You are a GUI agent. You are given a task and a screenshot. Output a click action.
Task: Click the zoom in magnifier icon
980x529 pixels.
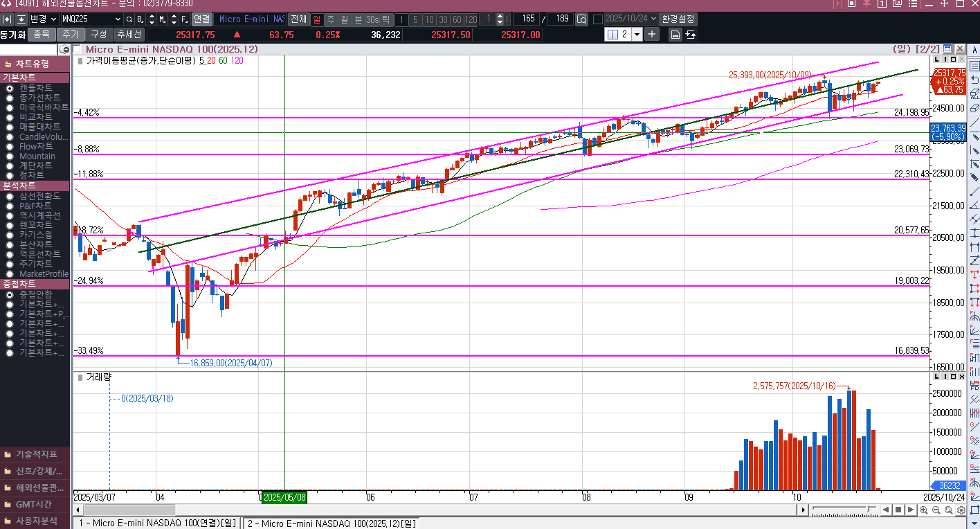[923, 510]
